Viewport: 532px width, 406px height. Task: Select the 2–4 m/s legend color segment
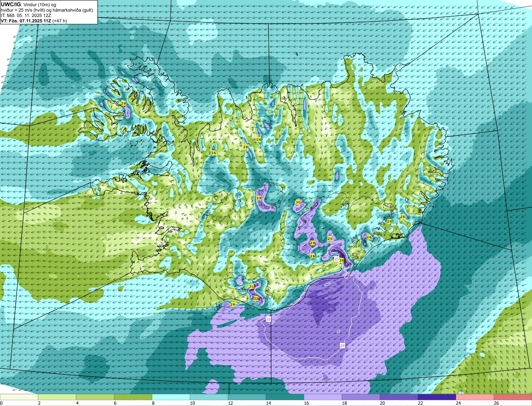click(57, 397)
